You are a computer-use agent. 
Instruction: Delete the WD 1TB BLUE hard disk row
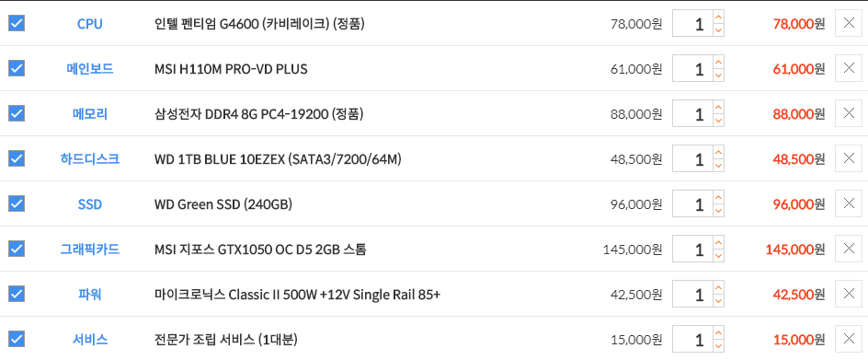pos(848,158)
